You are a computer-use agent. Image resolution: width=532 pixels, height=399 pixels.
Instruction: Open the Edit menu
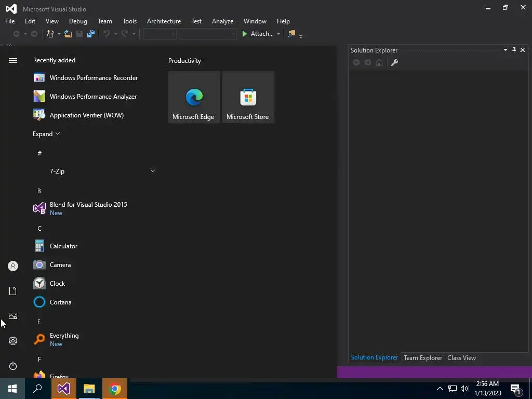point(30,21)
